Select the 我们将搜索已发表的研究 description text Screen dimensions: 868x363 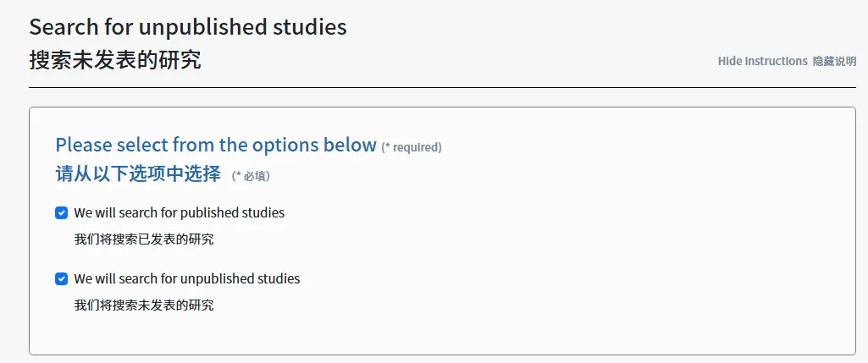tap(144, 239)
